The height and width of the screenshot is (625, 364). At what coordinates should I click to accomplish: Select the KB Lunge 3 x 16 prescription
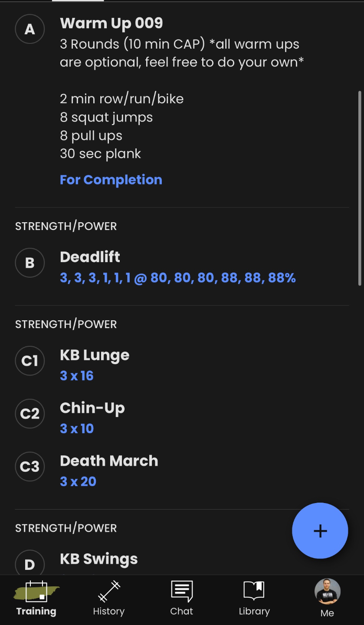77,375
